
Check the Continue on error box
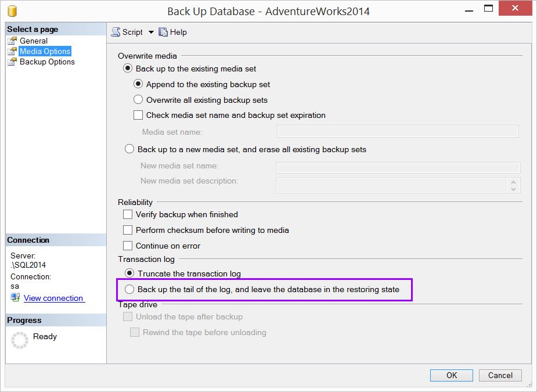coord(128,246)
